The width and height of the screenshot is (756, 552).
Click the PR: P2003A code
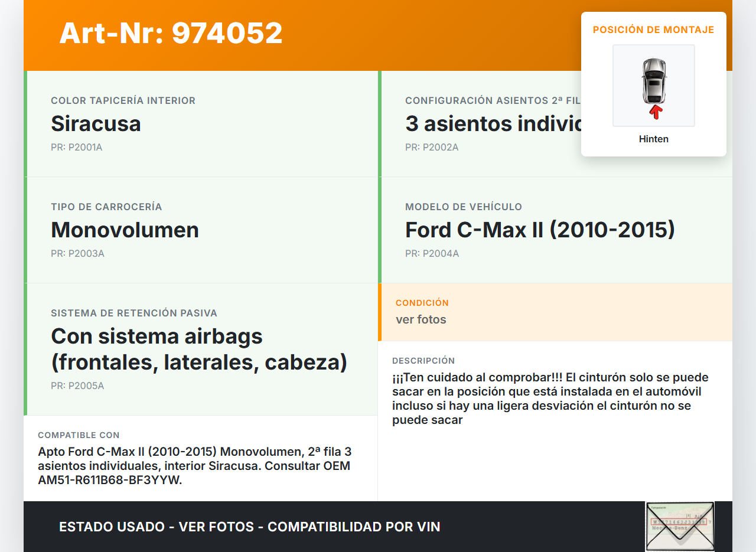77,253
